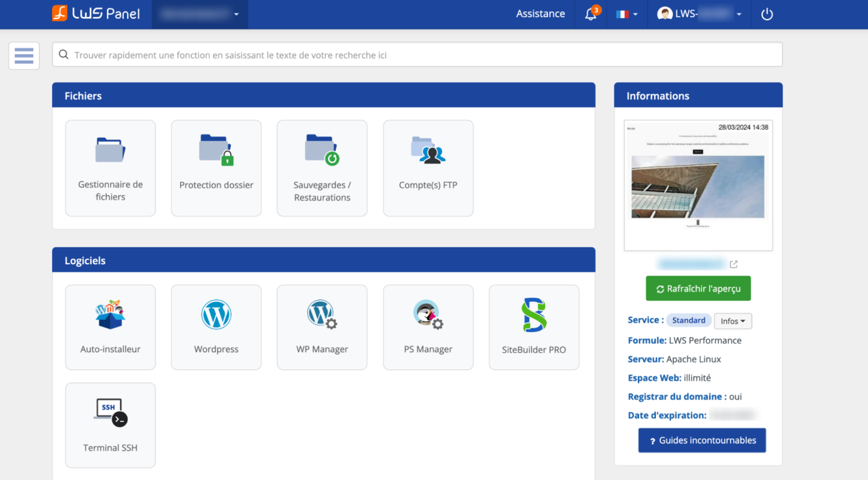The image size is (868, 480).
Task: Click Rafraîchir l'aperçu
Action: coord(698,288)
